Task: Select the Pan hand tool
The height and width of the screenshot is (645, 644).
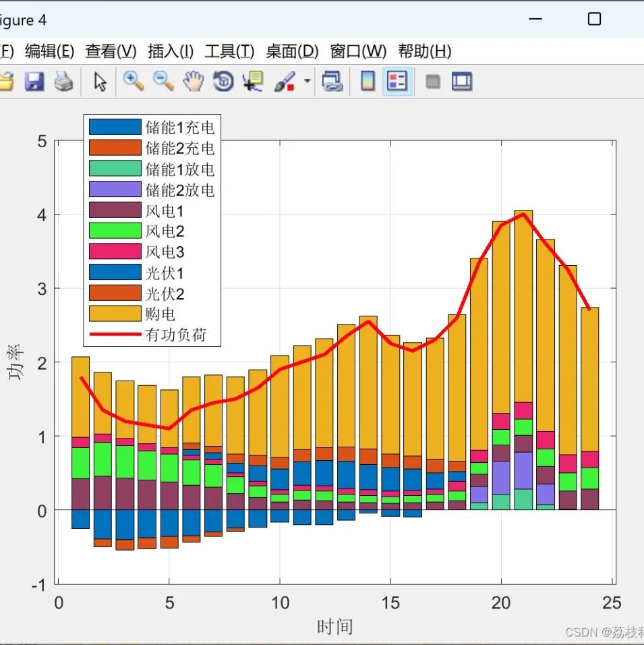Action: 194,81
